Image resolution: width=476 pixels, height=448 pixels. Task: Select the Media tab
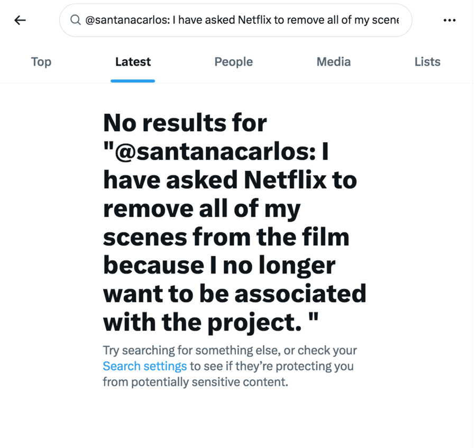click(x=333, y=62)
